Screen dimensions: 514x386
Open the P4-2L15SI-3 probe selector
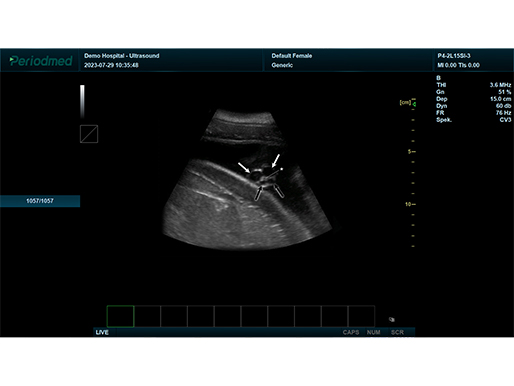pyautogui.click(x=454, y=56)
